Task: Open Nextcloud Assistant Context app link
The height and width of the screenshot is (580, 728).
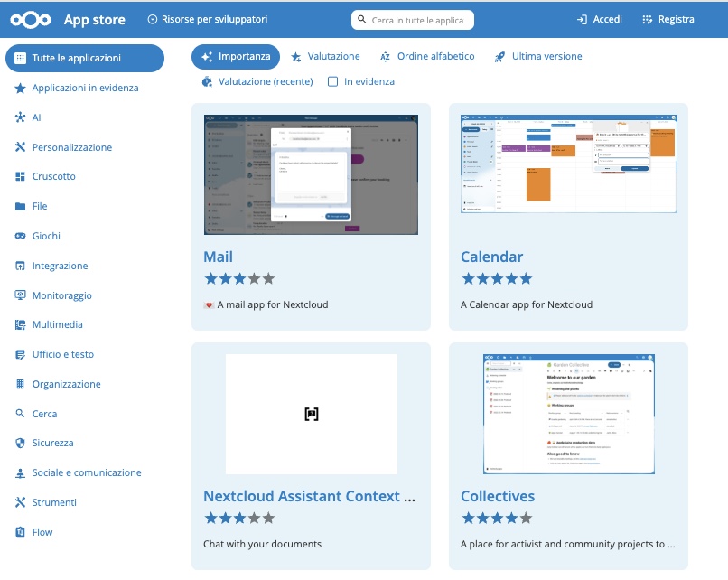Action: pyautogui.click(x=309, y=496)
